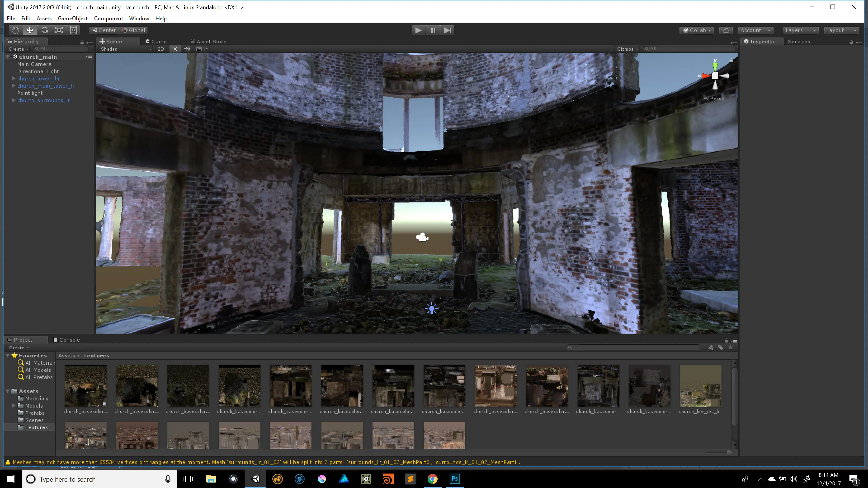
Task: Open Hierarchy Create dropdown
Action: [x=19, y=49]
